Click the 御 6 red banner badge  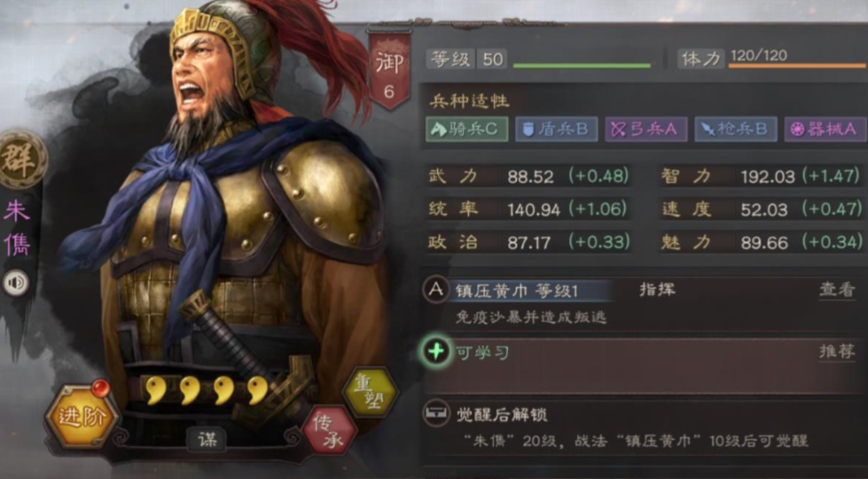[x=389, y=71]
